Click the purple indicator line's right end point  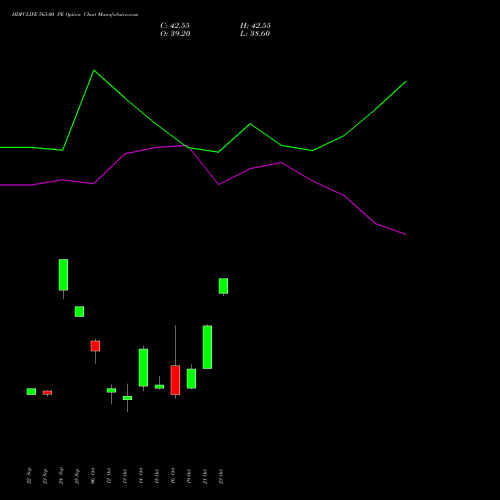(x=406, y=235)
